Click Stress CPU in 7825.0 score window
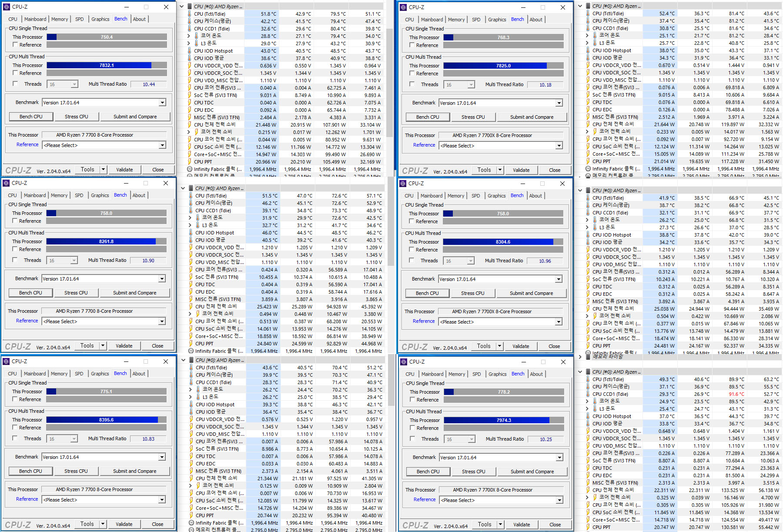Image resolution: width=783 pixels, height=532 pixels. 473,117
